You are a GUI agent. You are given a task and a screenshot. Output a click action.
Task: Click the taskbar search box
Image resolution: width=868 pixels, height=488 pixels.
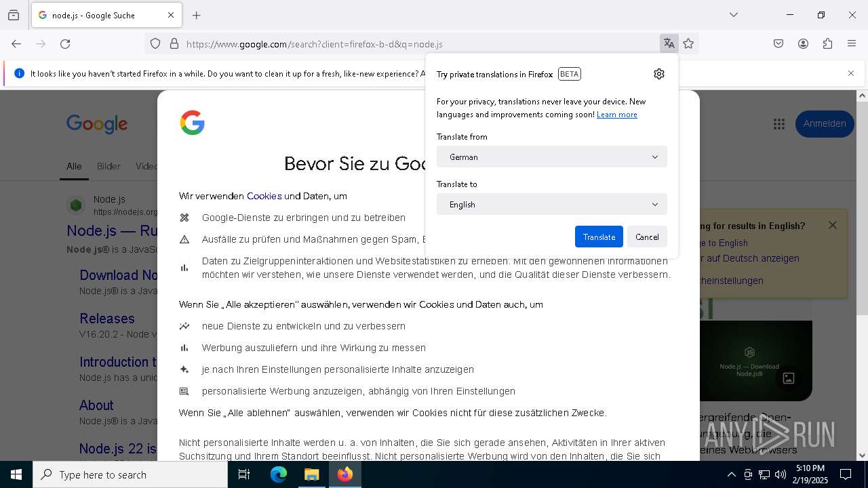pyautogui.click(x=130, y=474)
